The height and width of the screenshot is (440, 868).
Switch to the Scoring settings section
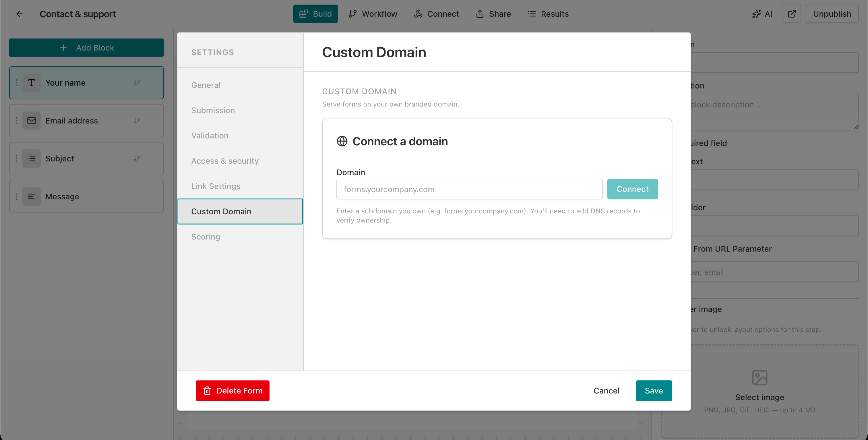pyautogui.click(x=206, y=237)
